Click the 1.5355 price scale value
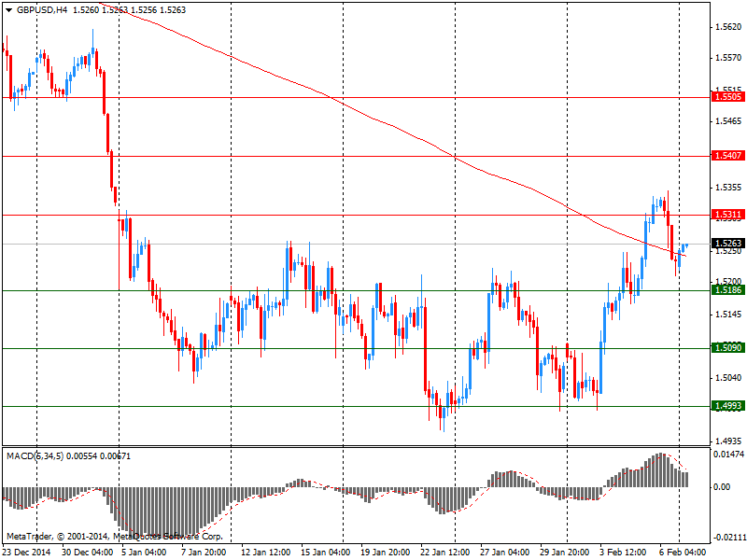 [728, 188]
